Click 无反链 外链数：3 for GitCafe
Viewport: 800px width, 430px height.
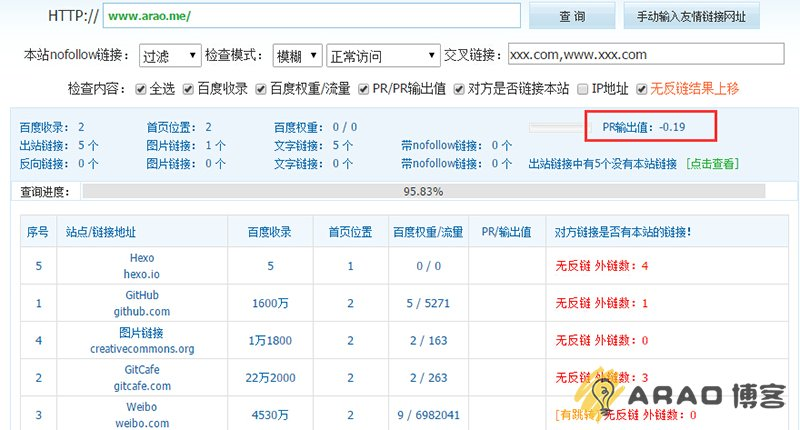pos(602,377)
